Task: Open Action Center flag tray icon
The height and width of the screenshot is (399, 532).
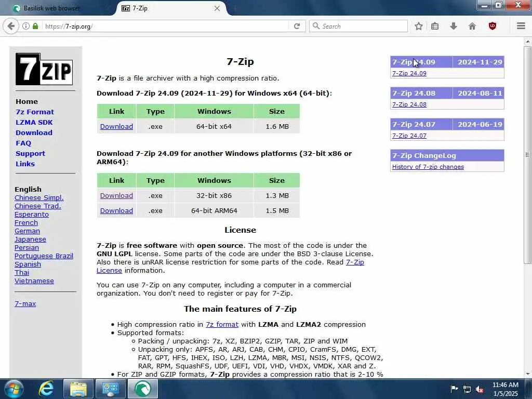Action: 454,389
